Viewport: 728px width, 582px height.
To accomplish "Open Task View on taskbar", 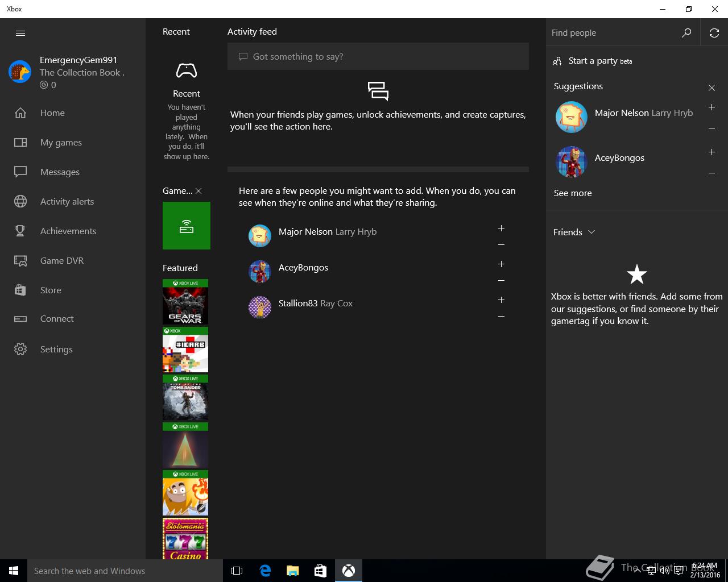I will click(237, 571).
